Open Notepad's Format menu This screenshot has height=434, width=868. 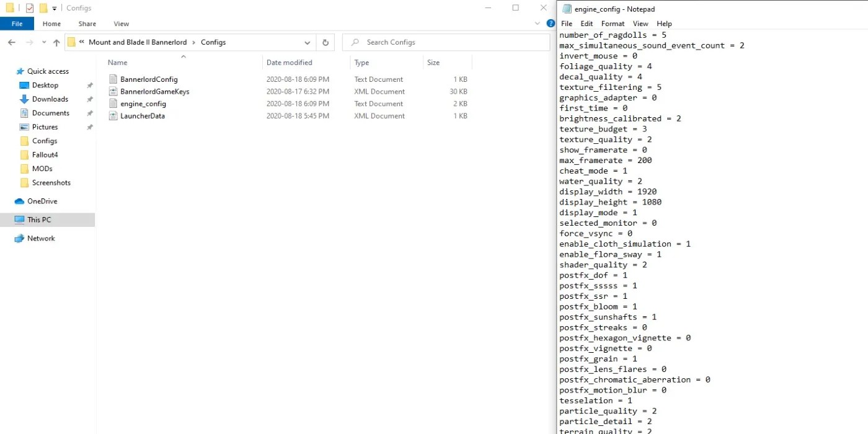tap(613, 24)
